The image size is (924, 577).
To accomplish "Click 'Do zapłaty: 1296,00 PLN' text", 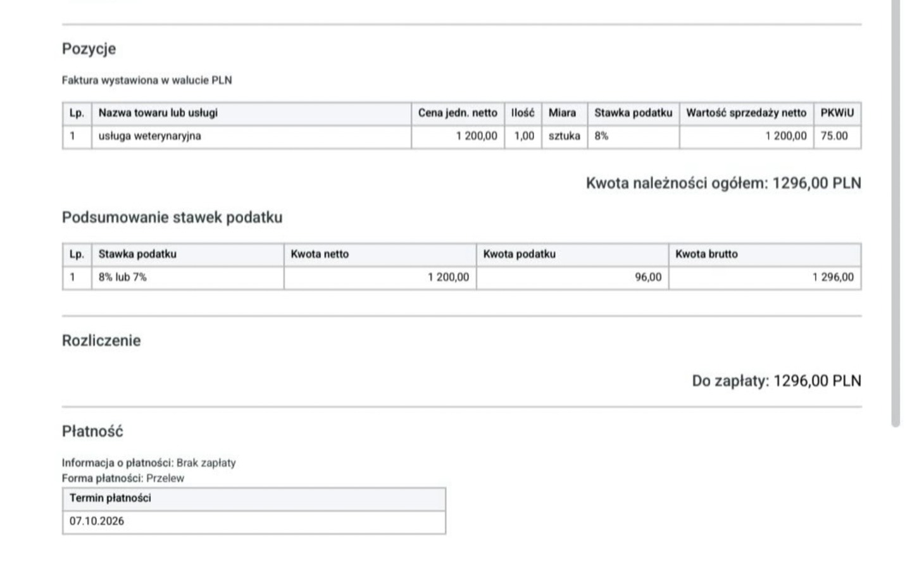I will [777, 381].
